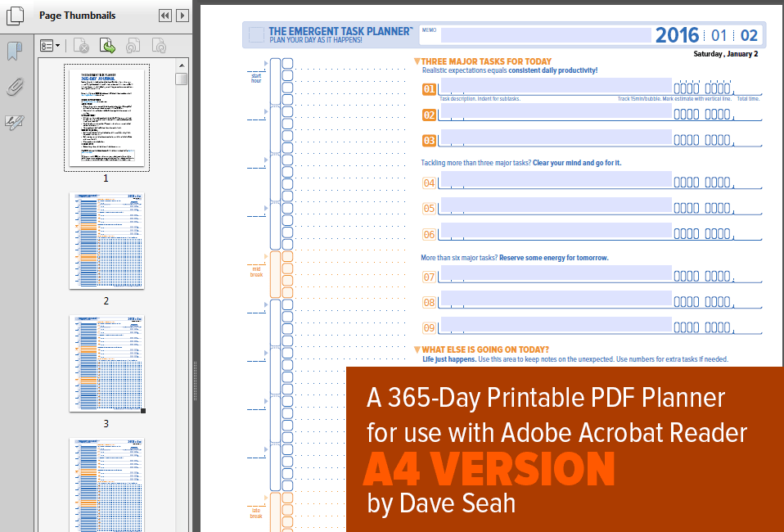Select page 4 thumbnail
Image resolution: width=784 pixels, height=532 pixels.
pyautogui.click(x=106, y=485)
